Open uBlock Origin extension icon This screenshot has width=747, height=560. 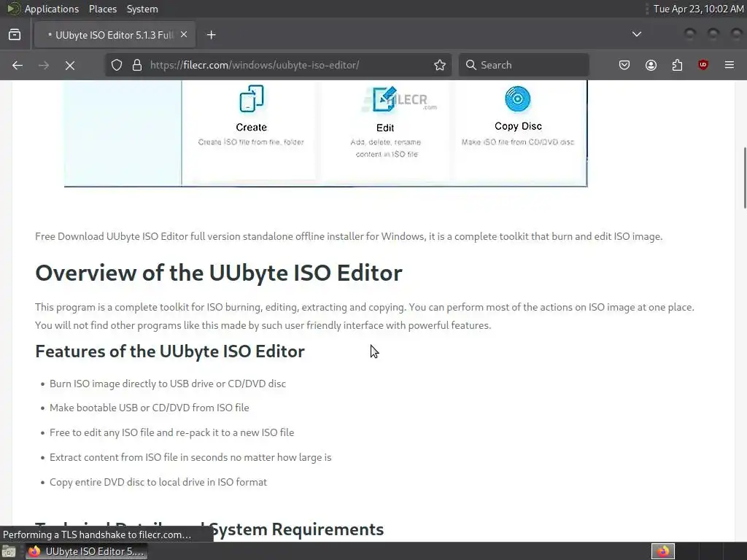(x=703, y=65)
